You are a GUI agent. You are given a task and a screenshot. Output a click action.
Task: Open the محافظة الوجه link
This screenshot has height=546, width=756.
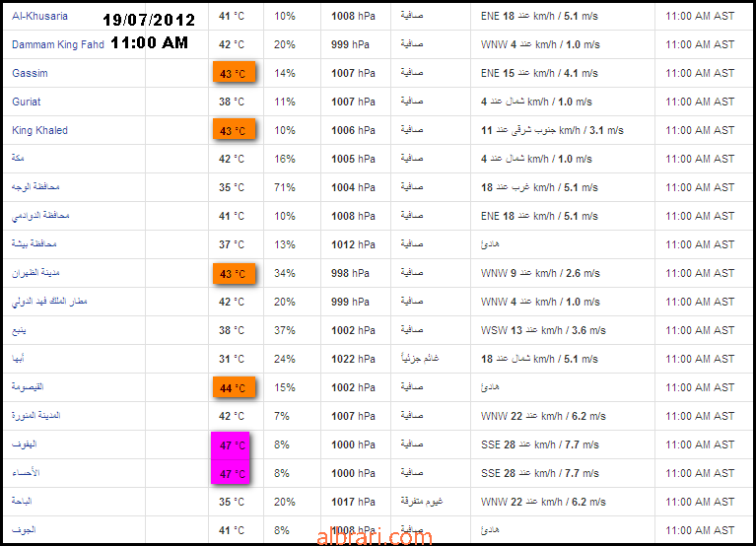coord(35,186)
